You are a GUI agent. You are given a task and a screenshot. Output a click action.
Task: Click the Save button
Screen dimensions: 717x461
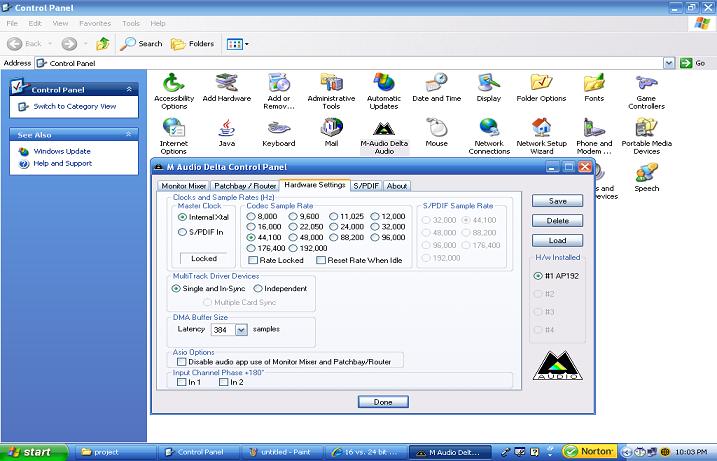pos(557,201)
